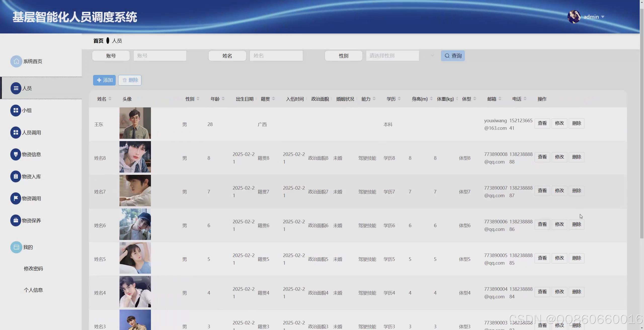Click 王东's avatar thumbnail

pos(135,123)
